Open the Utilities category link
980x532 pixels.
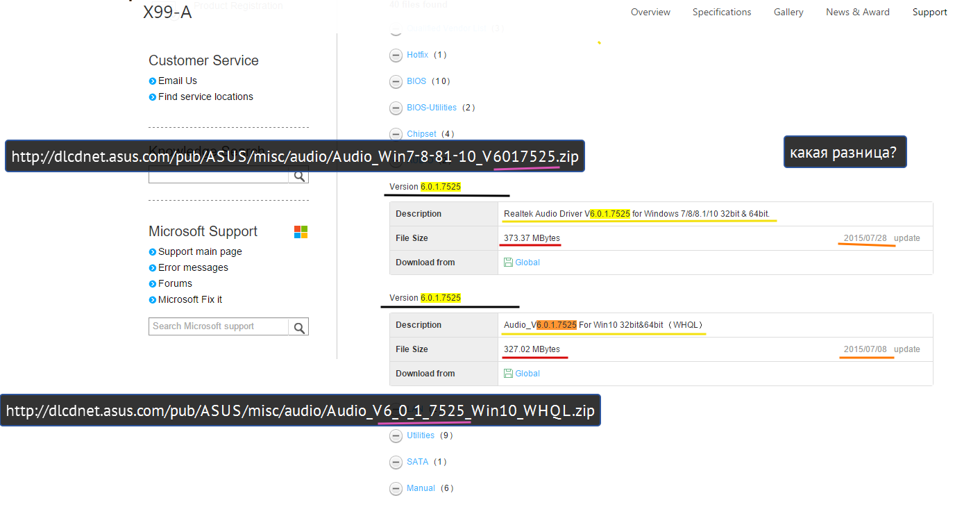(x=421, y=435)
